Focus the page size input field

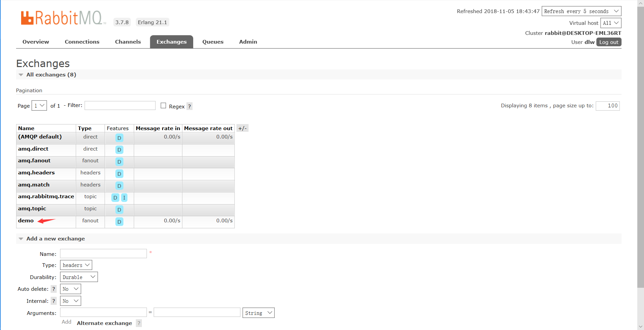(x=608, y=106)
